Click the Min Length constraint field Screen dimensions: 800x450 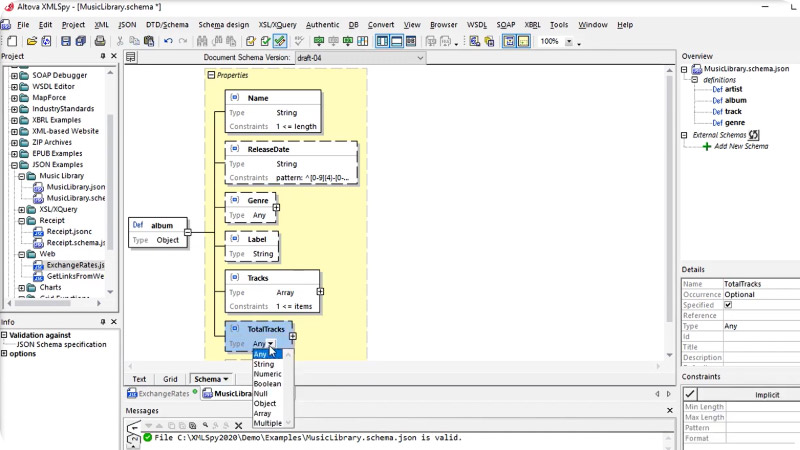(762, 407)
